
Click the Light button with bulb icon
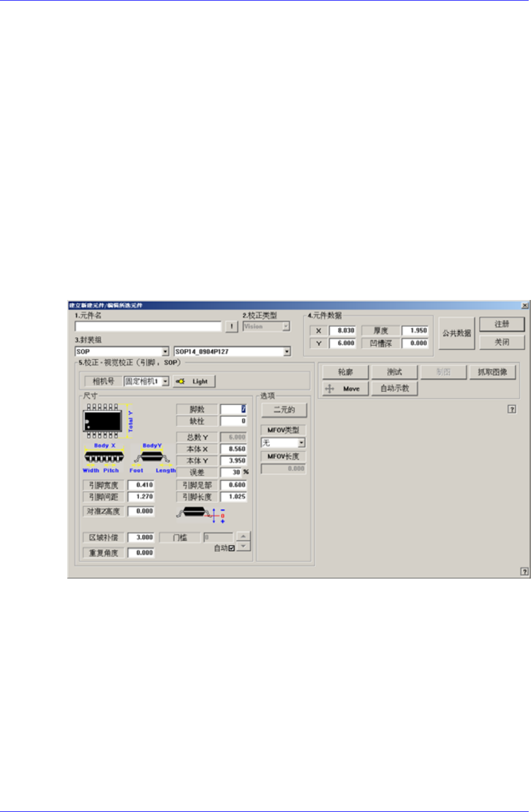pos(194,381)
